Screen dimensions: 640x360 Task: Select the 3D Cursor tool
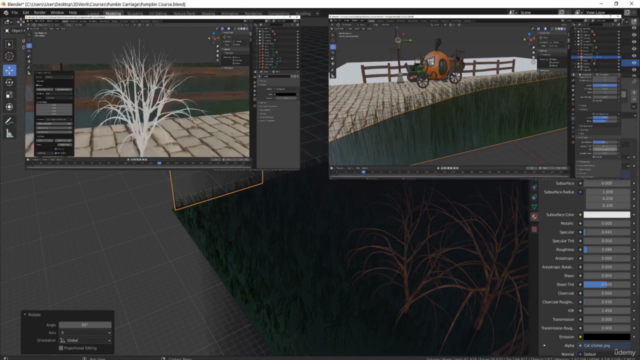pos(9,56)
